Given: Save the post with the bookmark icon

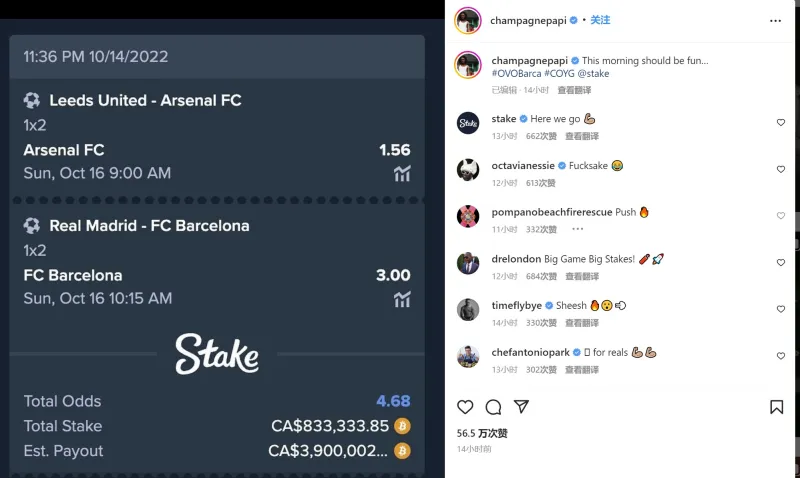Looking at the screenshot, I should click(777, 407).
